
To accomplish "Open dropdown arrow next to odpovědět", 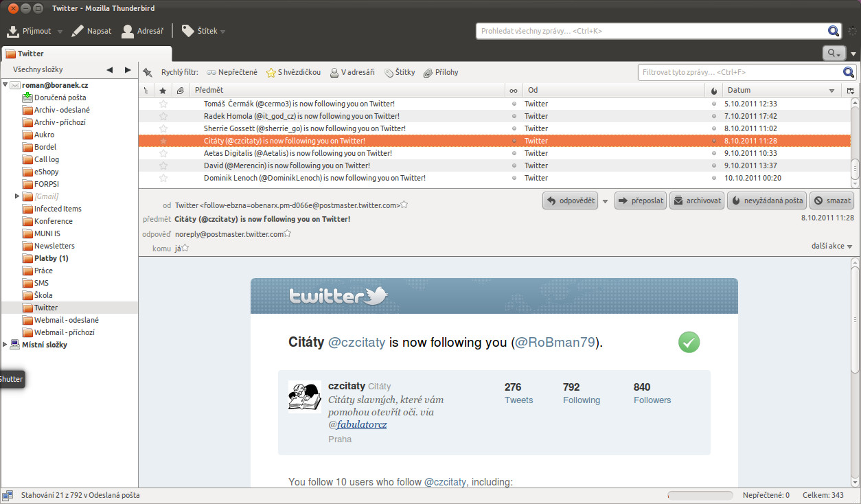I will [x=605, y=201].
